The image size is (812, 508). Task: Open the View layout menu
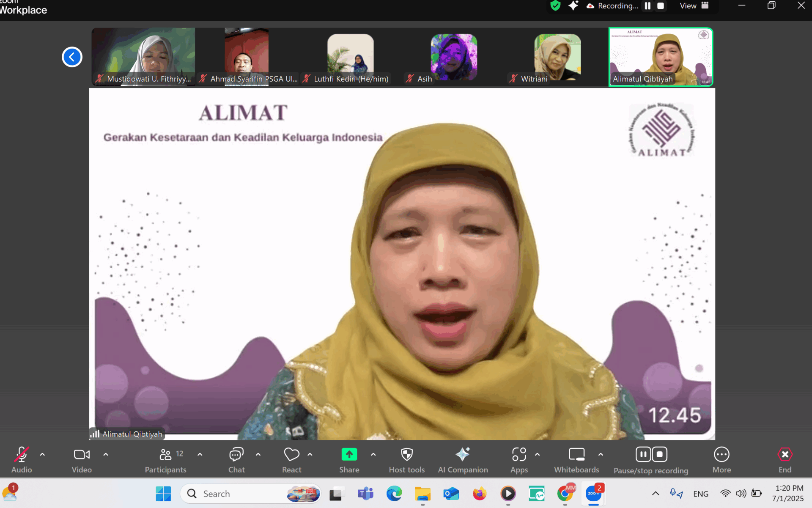tap(694, 6)
